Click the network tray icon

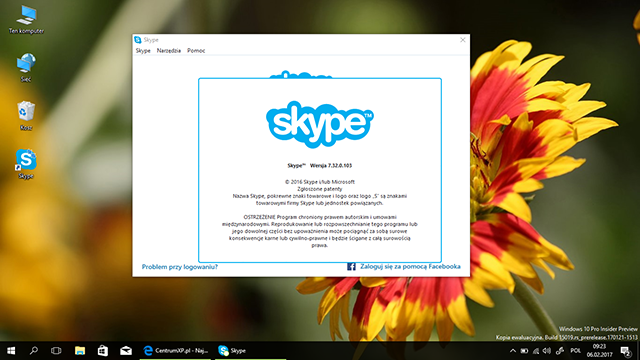[536, 351]
